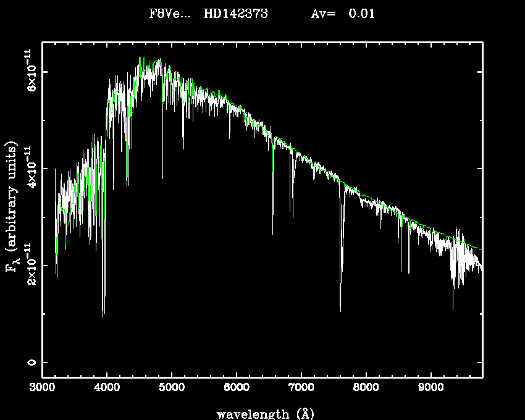Click the 6000 wavelength tick label
The width and height of the screenshot is (525, 420).
237,388
